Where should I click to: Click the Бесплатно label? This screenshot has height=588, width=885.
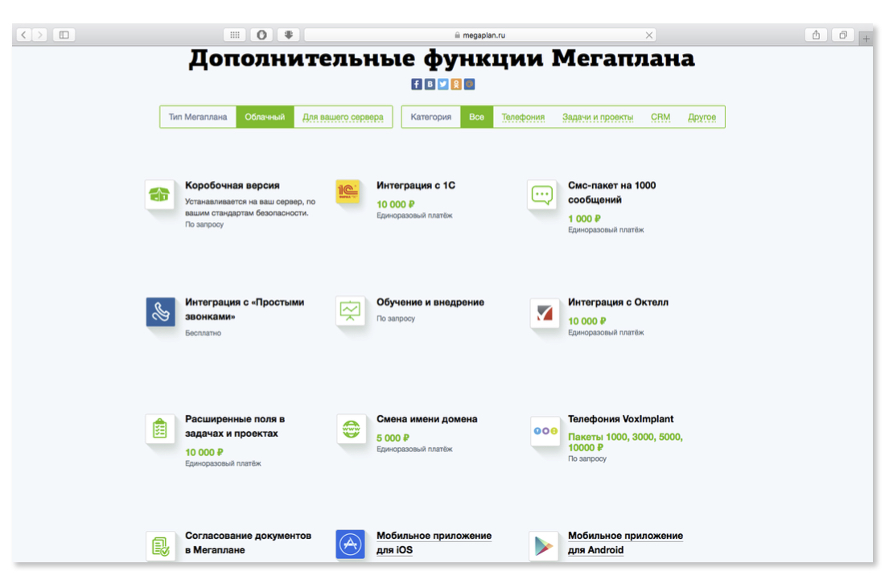[204, 333]
